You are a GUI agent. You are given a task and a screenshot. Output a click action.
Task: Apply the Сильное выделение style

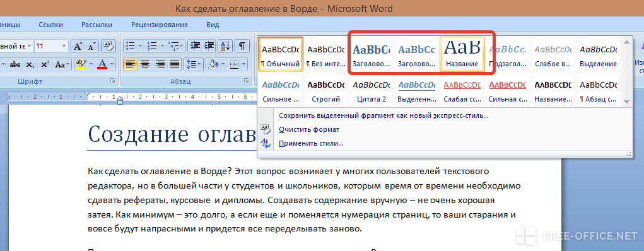pos(281,90)
